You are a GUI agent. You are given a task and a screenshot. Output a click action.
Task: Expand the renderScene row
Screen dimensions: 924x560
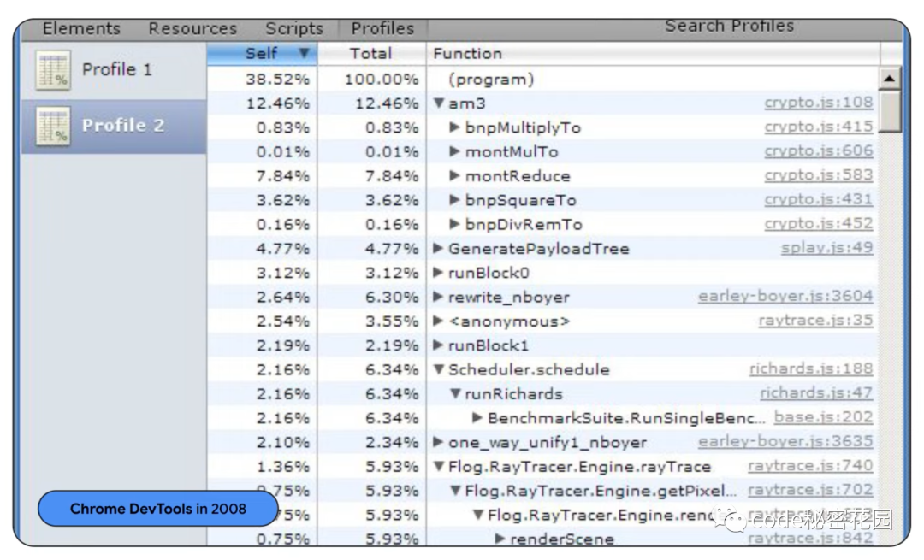499,539
